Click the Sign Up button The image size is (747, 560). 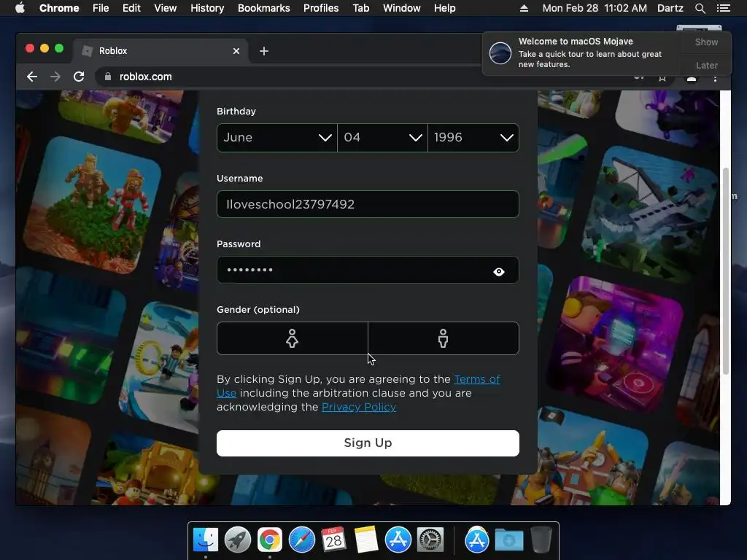368,443
